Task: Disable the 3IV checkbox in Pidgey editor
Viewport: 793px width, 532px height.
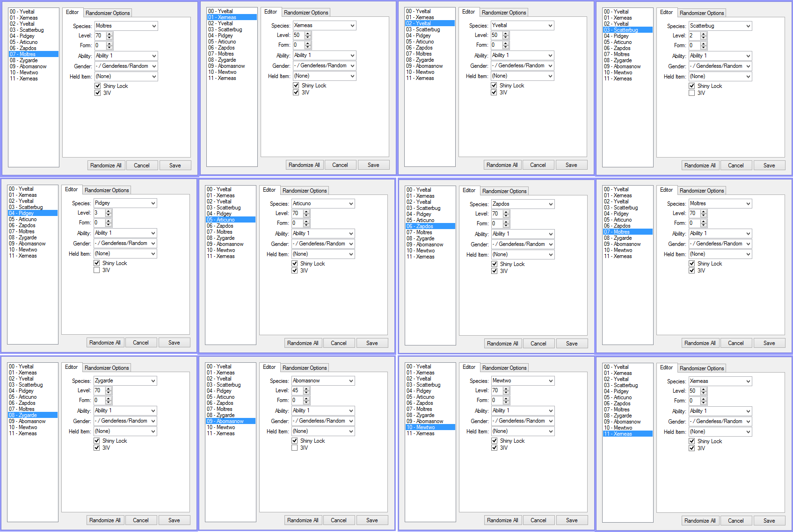Action: click(96, 270)
